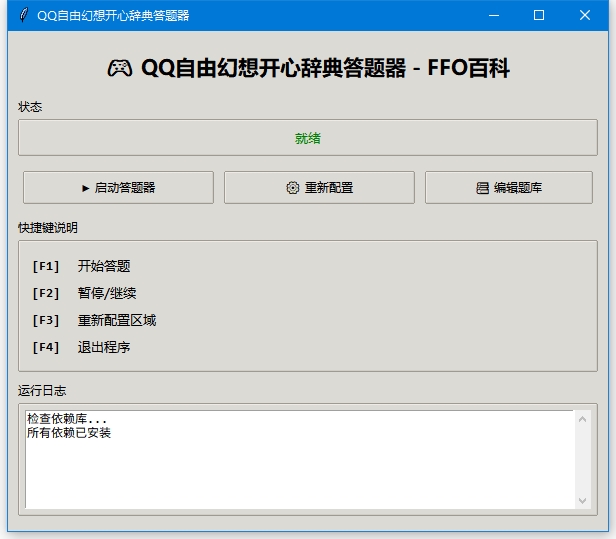Screen dimensions: 616x539
Task: Click the log line 检查依赖库...
Action: click(66, 419)
